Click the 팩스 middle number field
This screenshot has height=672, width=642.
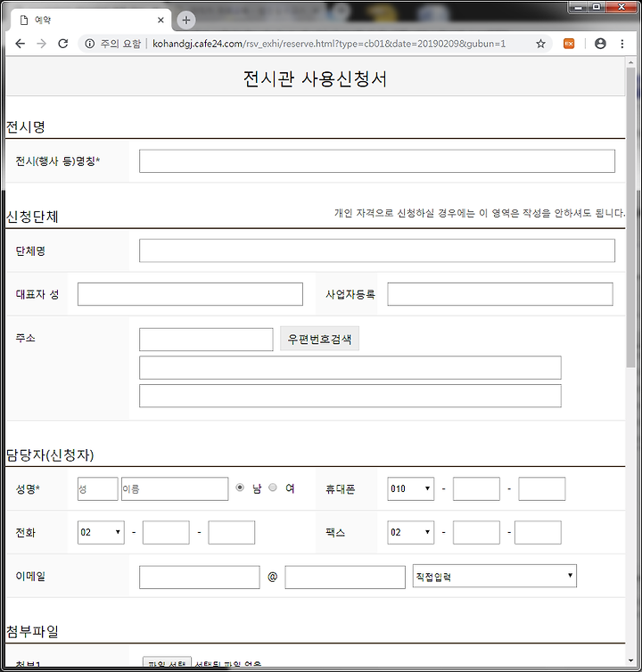tap(476, 533)
